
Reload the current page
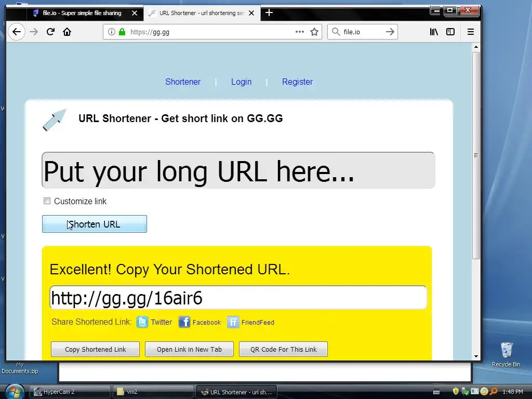coord(50,32)
